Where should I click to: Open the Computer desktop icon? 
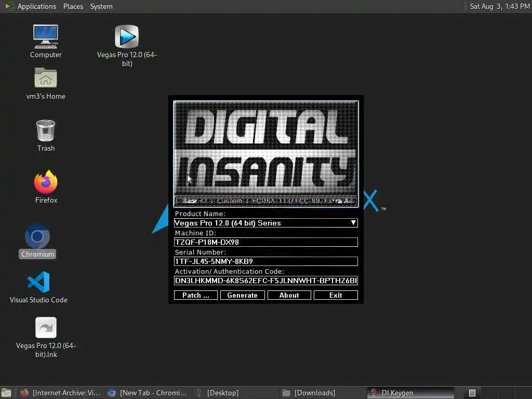pos(46,41)
